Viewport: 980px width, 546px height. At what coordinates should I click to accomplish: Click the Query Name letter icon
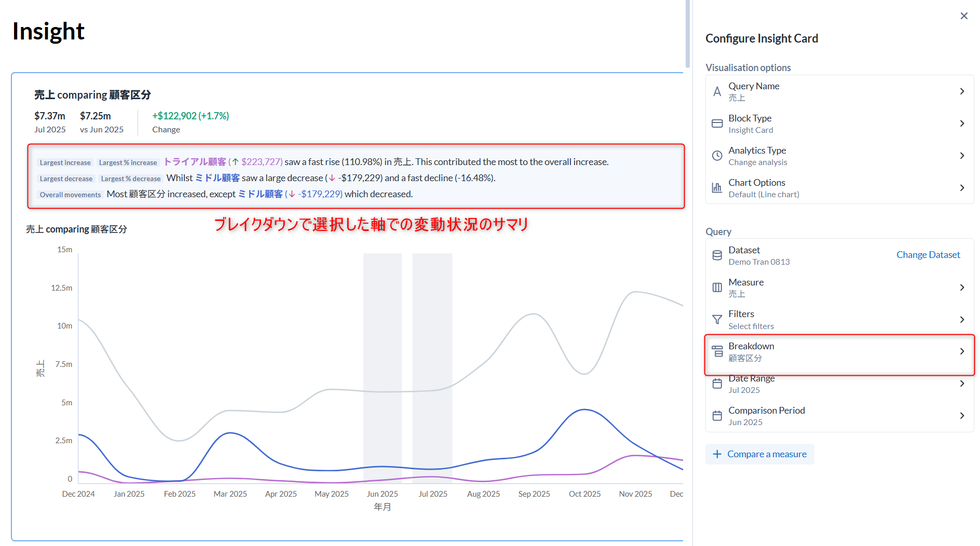[717, 91]
